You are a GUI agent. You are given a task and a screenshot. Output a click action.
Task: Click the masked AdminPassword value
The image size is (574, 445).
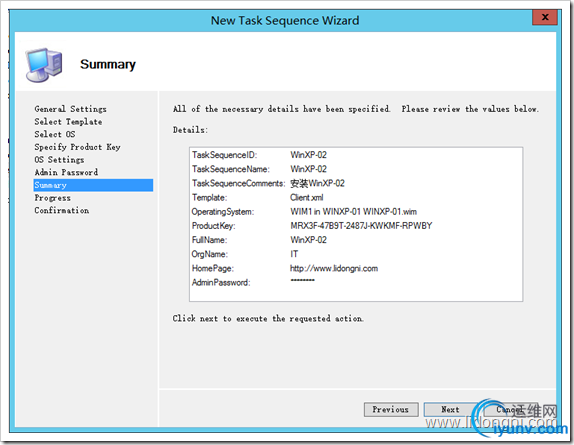tap(302, 280)
